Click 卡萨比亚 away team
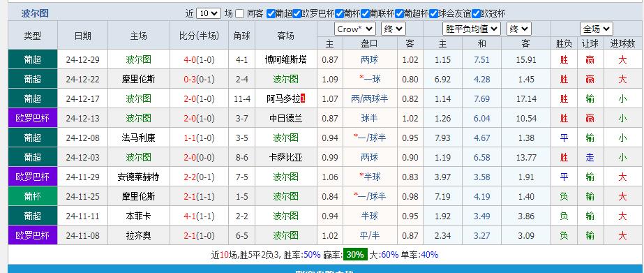 coord(286,158)
